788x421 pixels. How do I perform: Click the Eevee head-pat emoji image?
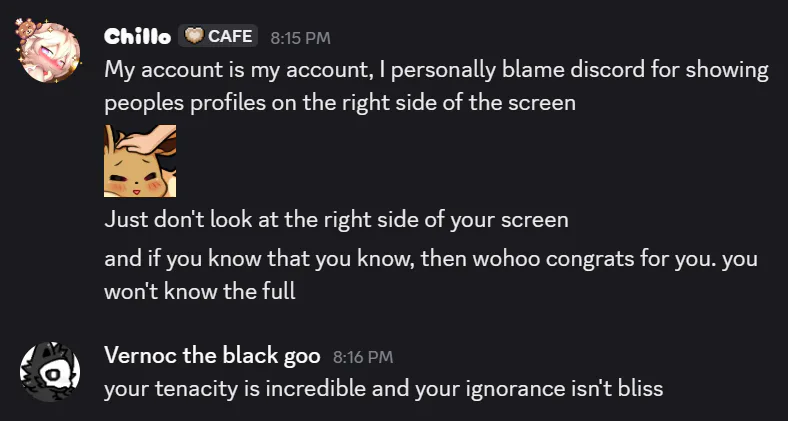coord(140,161)
